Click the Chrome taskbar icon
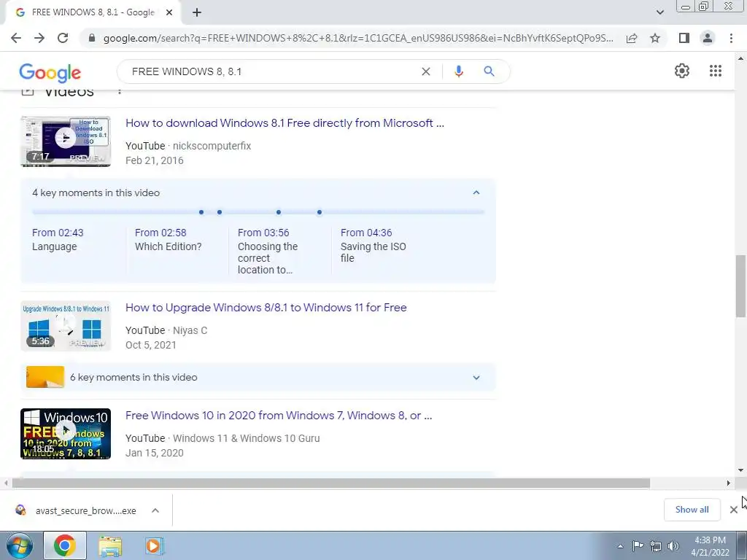 (x=65, y=545)
